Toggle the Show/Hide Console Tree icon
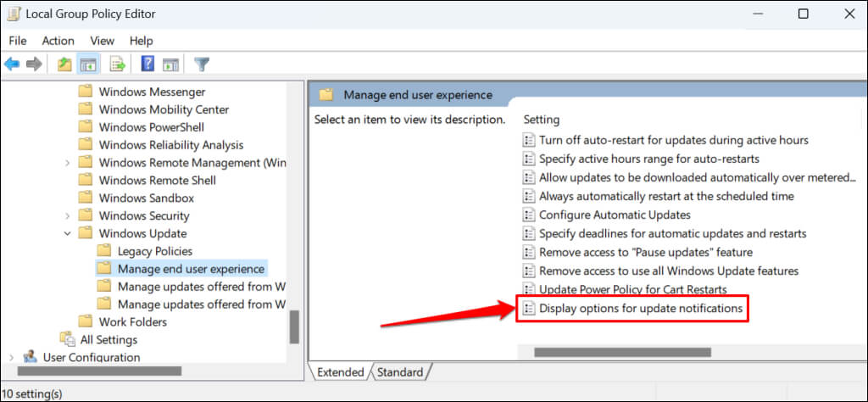This screenshot has height=402, width=868. 88,64
